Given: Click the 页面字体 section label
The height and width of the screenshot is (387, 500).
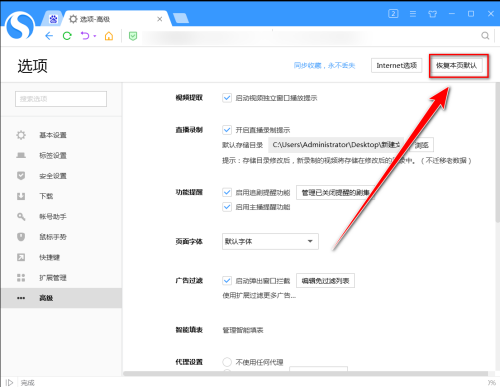Looking at the screenshot, I should pos(189,241).
